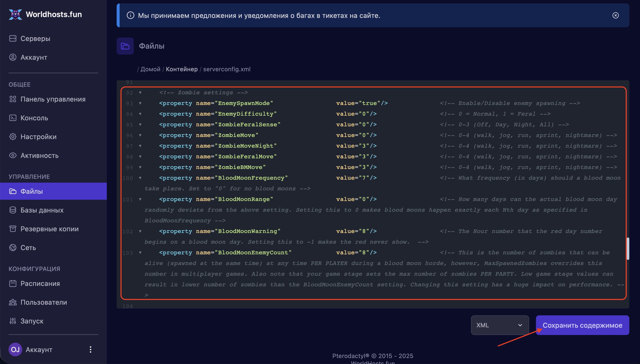Select the Файлы sidebar item

pyautogui.click(x=32, y=191)
